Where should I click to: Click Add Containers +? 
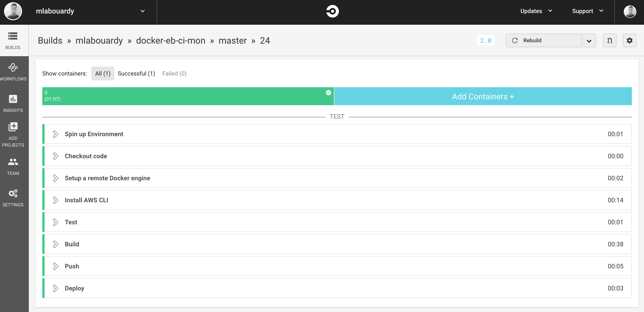[x=483, y=96]
